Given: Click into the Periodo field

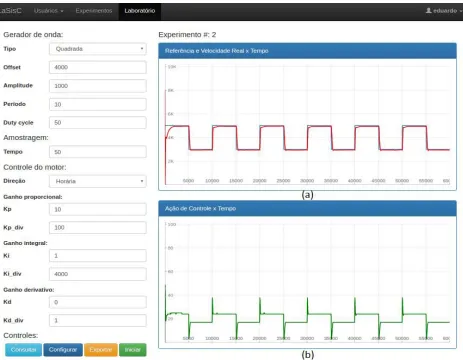Looking at the screenshot, I should [98, 104].
